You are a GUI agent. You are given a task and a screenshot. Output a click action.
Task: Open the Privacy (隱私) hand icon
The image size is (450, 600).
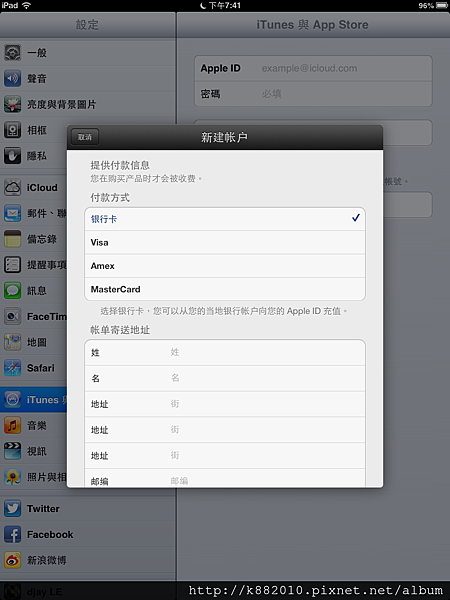[x=12, y=156]
